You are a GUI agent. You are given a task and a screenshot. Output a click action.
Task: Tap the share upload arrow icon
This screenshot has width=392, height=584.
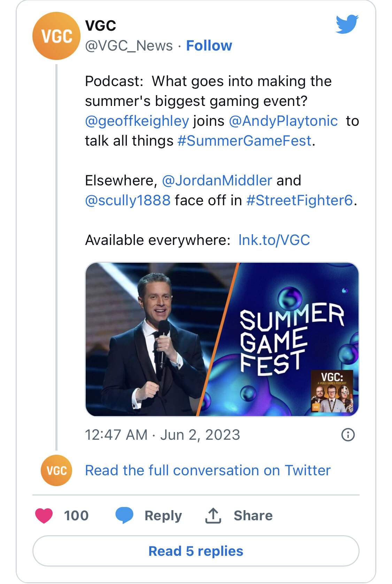pyautogui.click(x=213, y=516)
